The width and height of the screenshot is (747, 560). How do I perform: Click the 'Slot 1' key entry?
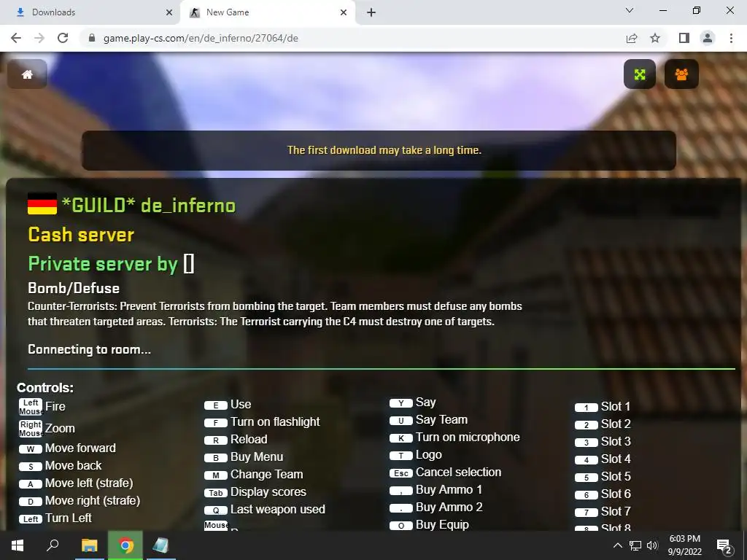(x=603, y=407)
